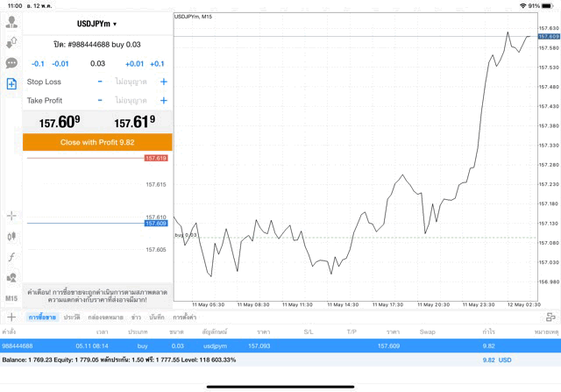Switch to the ประวัติ history tab
The height and width of the screenshot is (392, 561).
(x=72, y=317)
